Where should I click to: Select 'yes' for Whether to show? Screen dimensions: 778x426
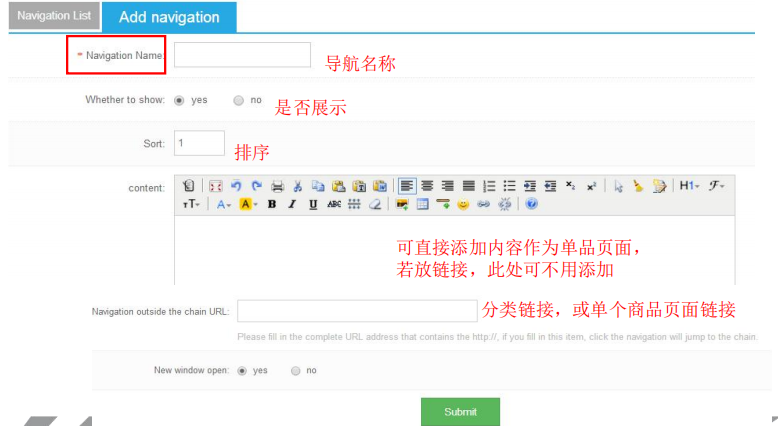point(180,100)
